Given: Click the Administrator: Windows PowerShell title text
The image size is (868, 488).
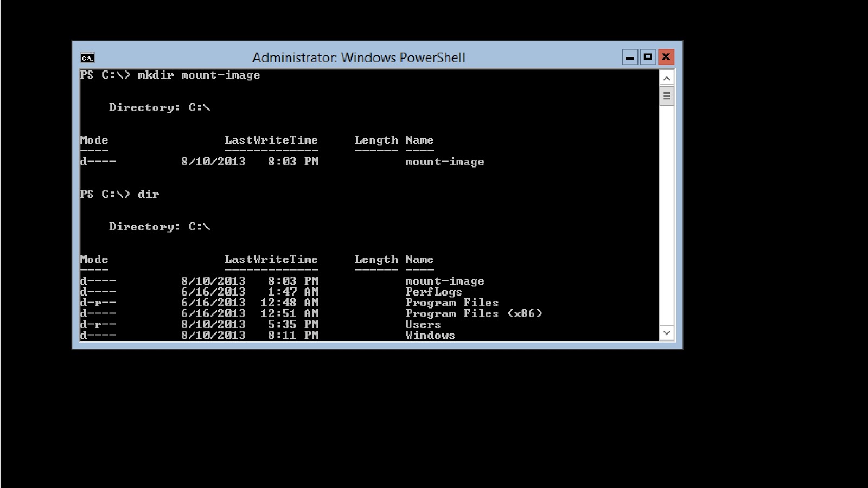Looking at the screenshot, I should 359,57.
